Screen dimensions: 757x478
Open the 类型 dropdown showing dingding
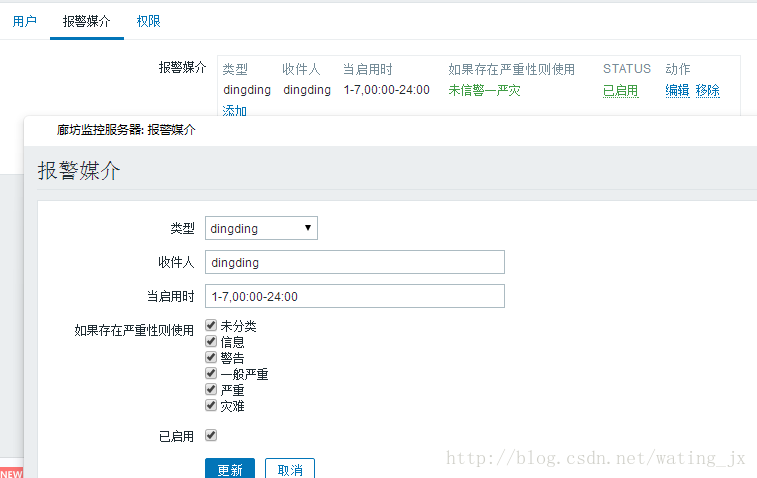tap(261, 228)
